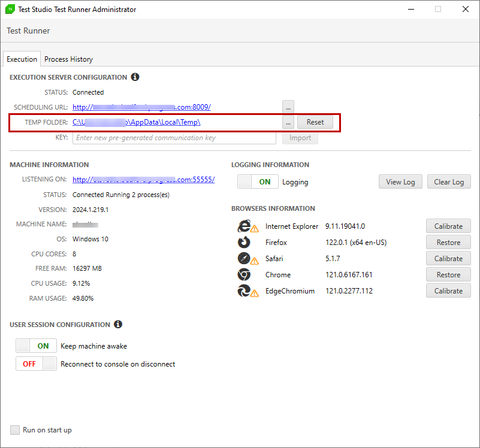The image size is (480, 448).
Task: Click the Safari browser icon
Action: click(244, 258)
